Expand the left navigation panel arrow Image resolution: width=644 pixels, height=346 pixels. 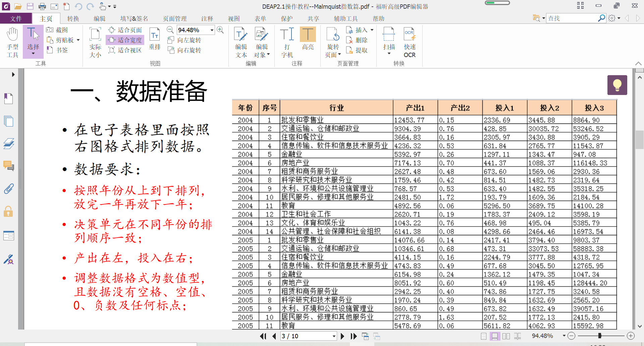(x=13, y=75)
